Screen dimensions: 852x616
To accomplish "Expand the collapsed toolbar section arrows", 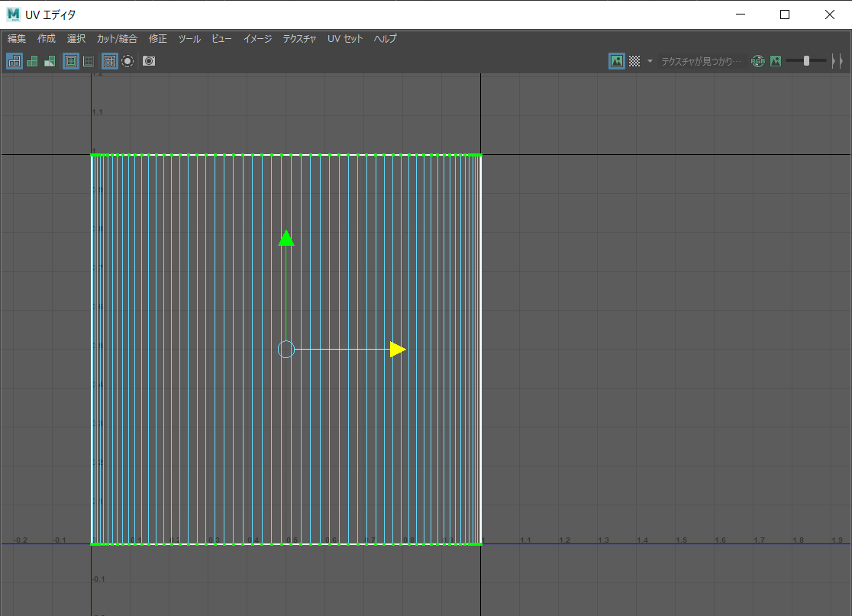I will pyautogui.click(x=837, y=61).
